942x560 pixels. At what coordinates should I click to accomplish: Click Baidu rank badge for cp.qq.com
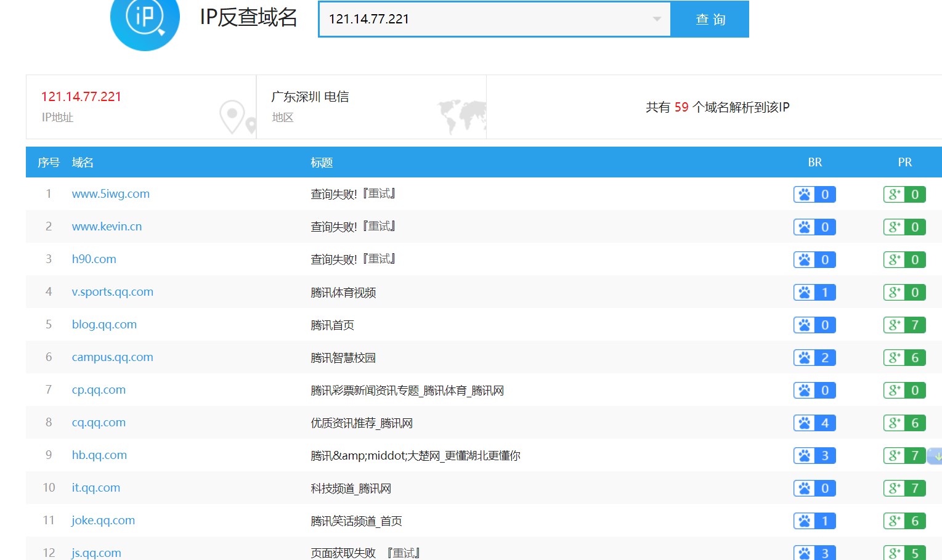point(814,391)
